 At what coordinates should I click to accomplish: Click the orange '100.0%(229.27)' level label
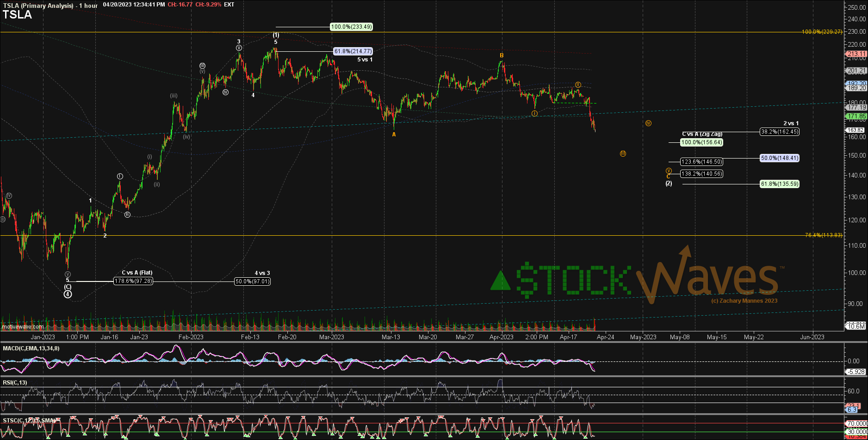[x=822, y=32]
